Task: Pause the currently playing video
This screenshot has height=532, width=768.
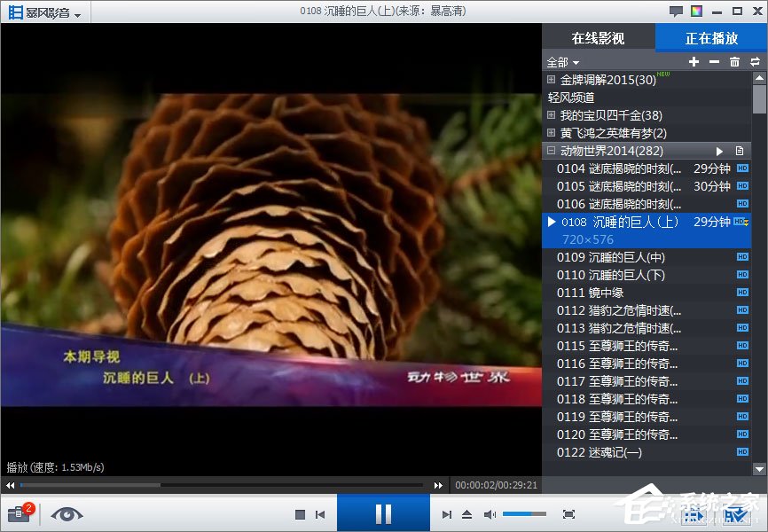Action: point(382,513)
